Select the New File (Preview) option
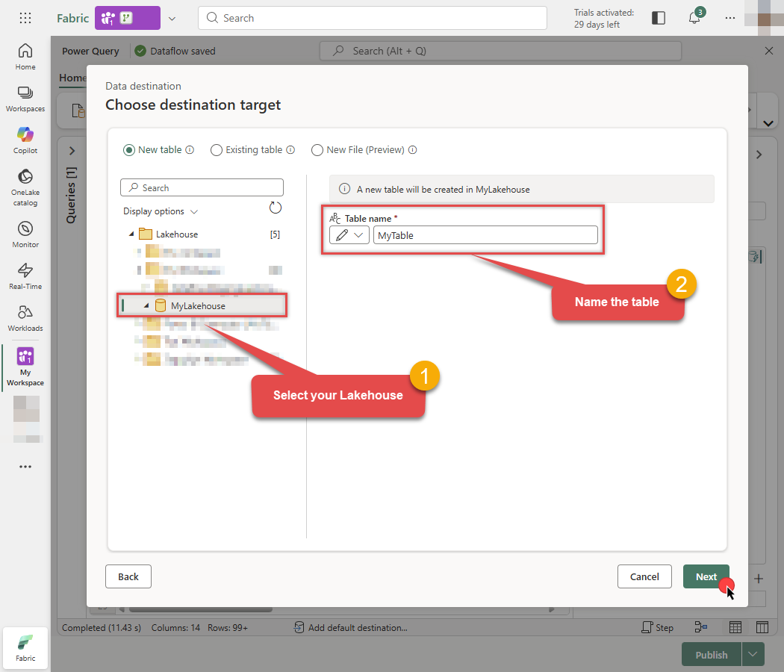Screen dimensions: 784x672 317,149
